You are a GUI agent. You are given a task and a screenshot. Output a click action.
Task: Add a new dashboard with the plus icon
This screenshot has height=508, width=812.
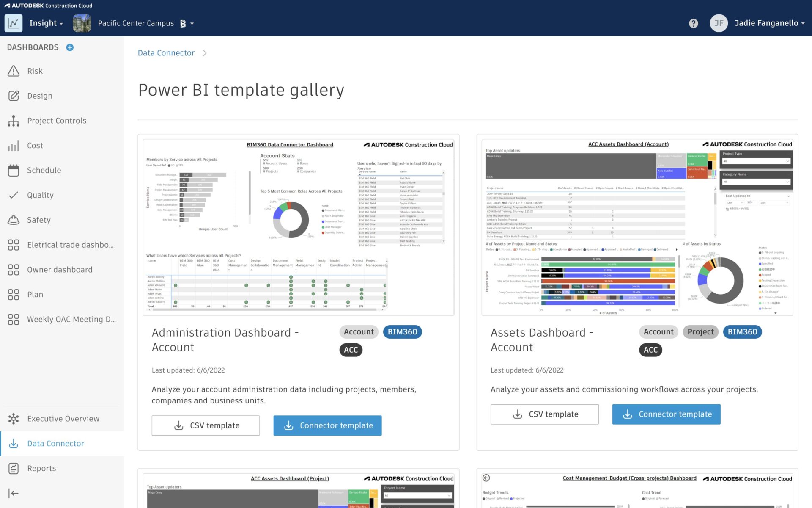(70, 47)
